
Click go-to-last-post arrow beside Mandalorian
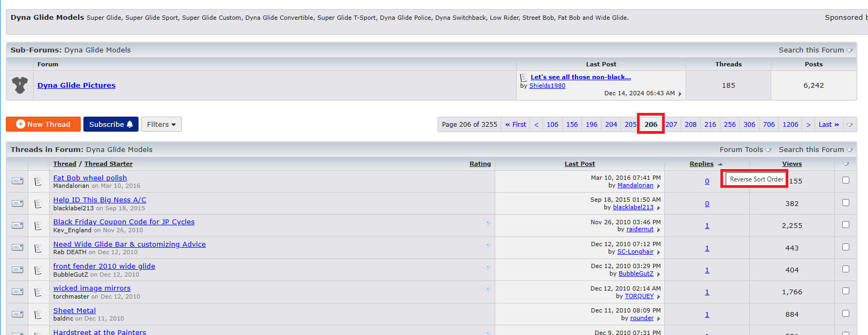(x=658, y=186)
